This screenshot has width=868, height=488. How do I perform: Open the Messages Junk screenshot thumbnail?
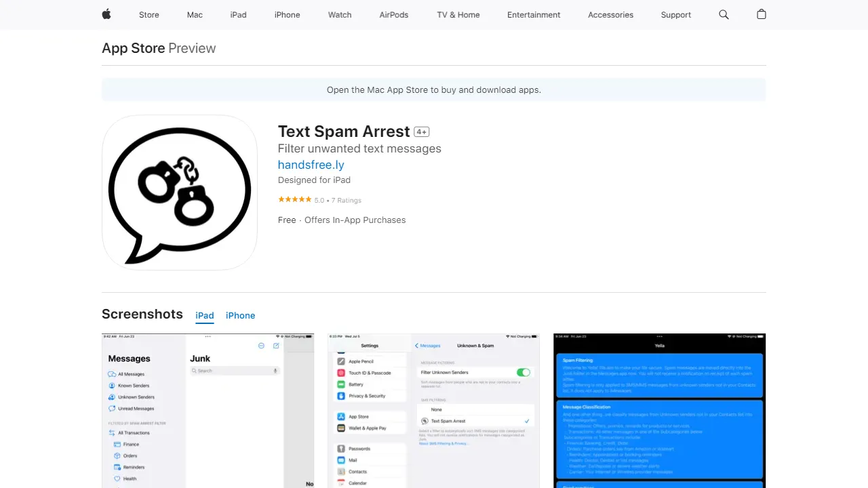coord(208,411)
